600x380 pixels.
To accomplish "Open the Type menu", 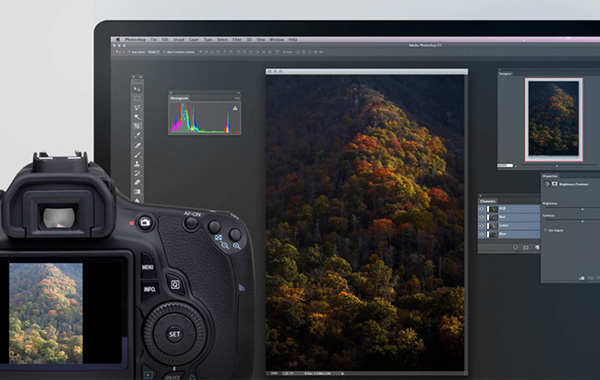I will point(208,39).
